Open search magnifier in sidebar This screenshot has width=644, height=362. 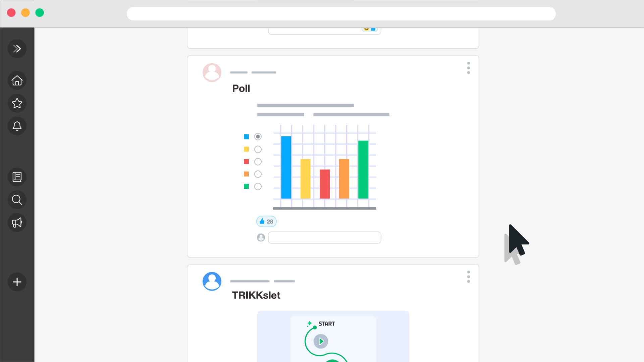(x=17, y=200)
